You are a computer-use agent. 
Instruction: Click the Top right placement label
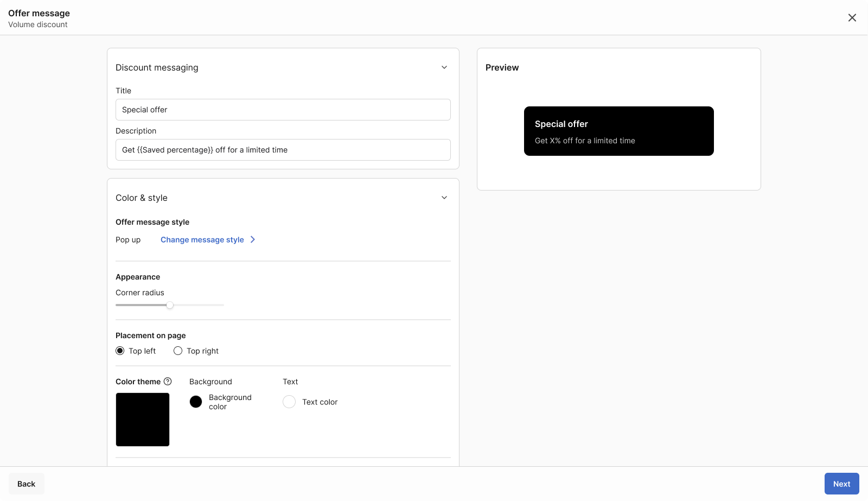pos(202,351)
